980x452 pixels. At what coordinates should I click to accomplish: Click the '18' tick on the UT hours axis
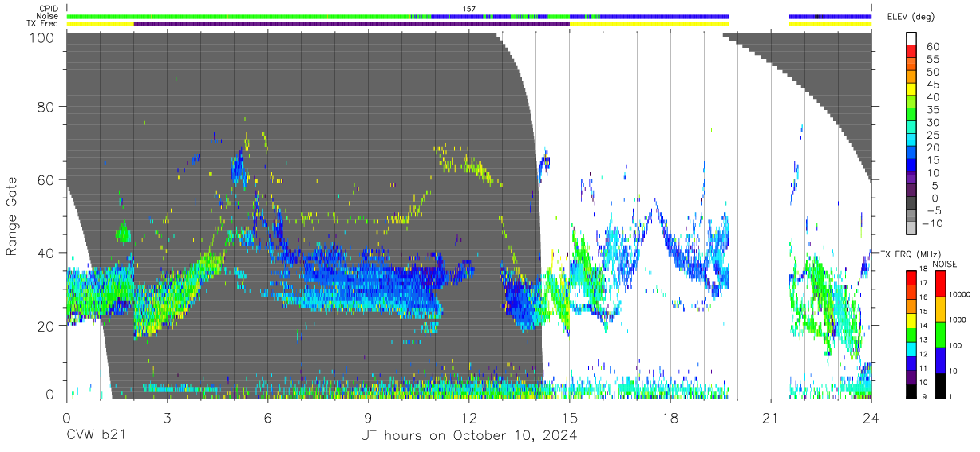(x=670, y=418)
